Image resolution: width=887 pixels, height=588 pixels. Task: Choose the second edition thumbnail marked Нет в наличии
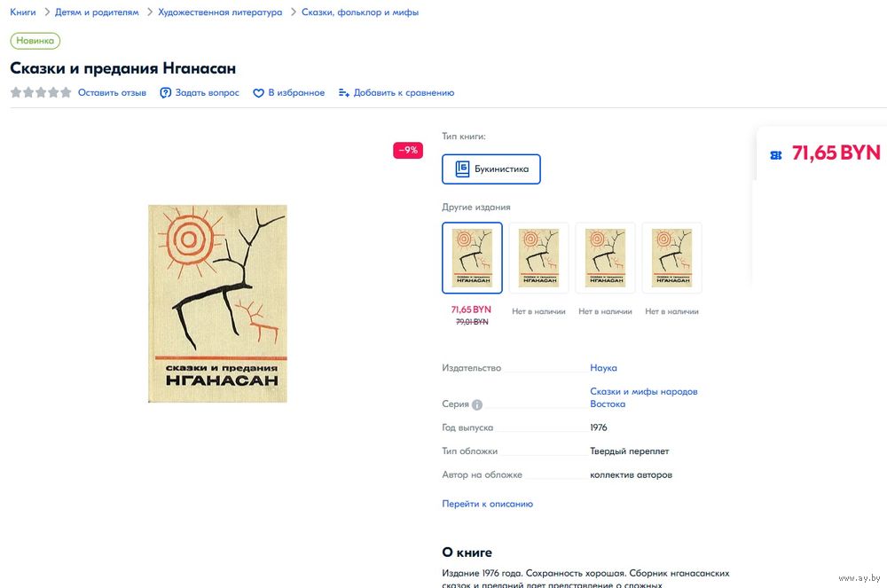[538, 258]
